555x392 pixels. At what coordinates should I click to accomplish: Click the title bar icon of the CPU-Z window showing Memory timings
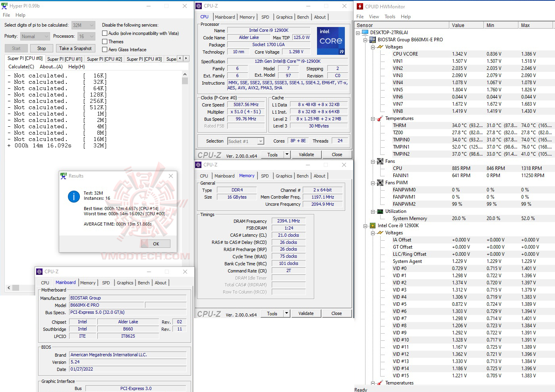click(x=198, y=165)
